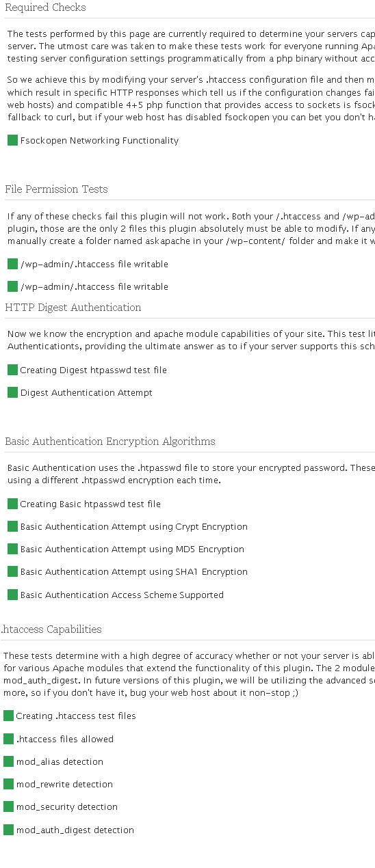Click Creating .htaccess test files label

point(76,716)
